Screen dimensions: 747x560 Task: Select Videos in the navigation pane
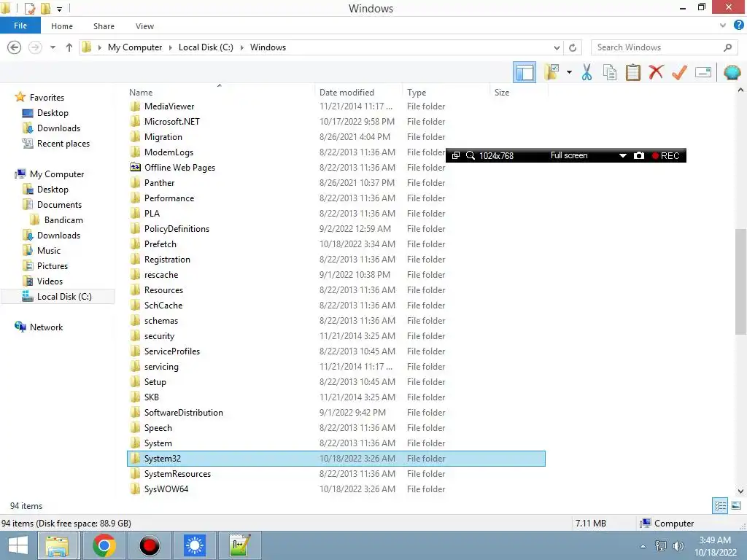pos(50,281)
